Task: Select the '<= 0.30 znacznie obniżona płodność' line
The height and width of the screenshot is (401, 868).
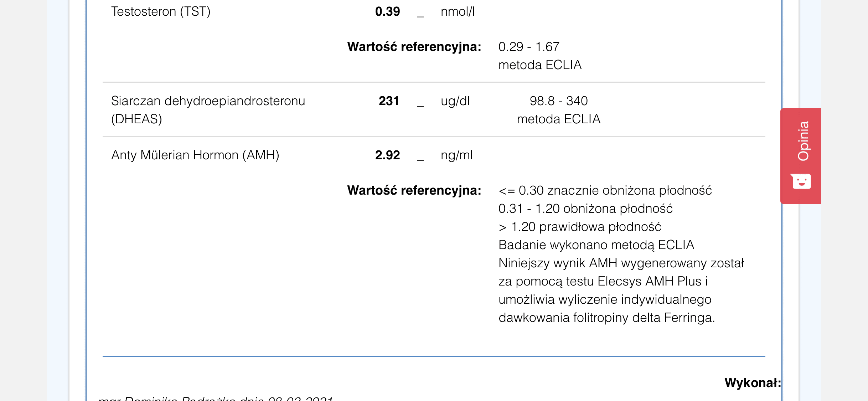Action: click(x=605, y=190)
